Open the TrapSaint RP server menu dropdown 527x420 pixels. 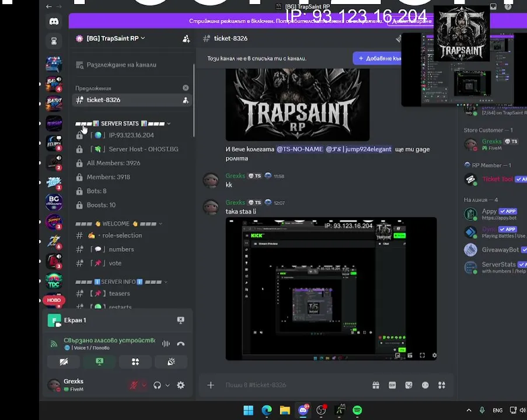point(116,38)
